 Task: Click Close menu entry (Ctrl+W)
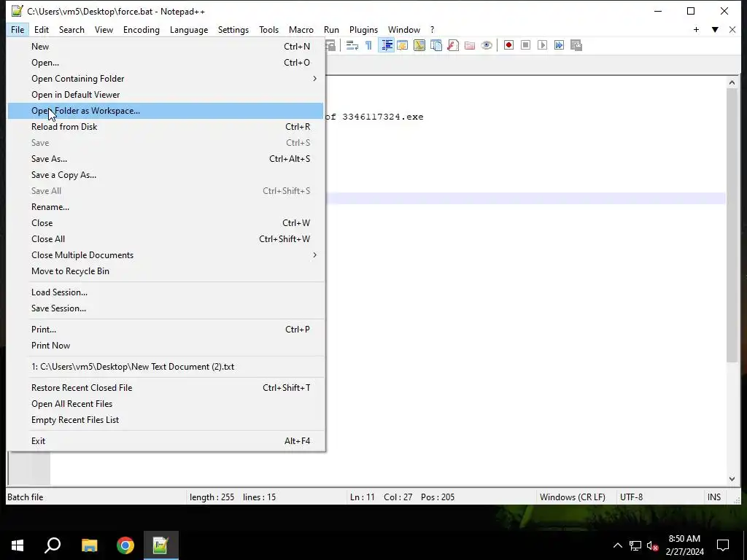166,223
